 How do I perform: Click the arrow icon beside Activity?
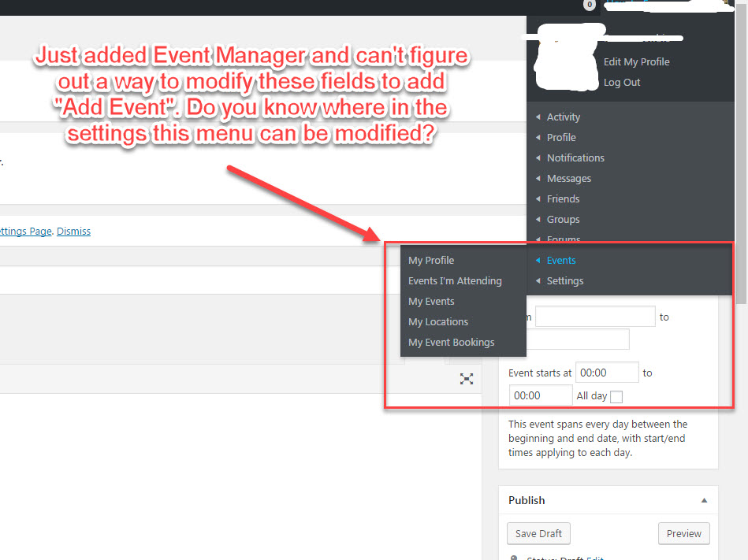click(538, 117)
